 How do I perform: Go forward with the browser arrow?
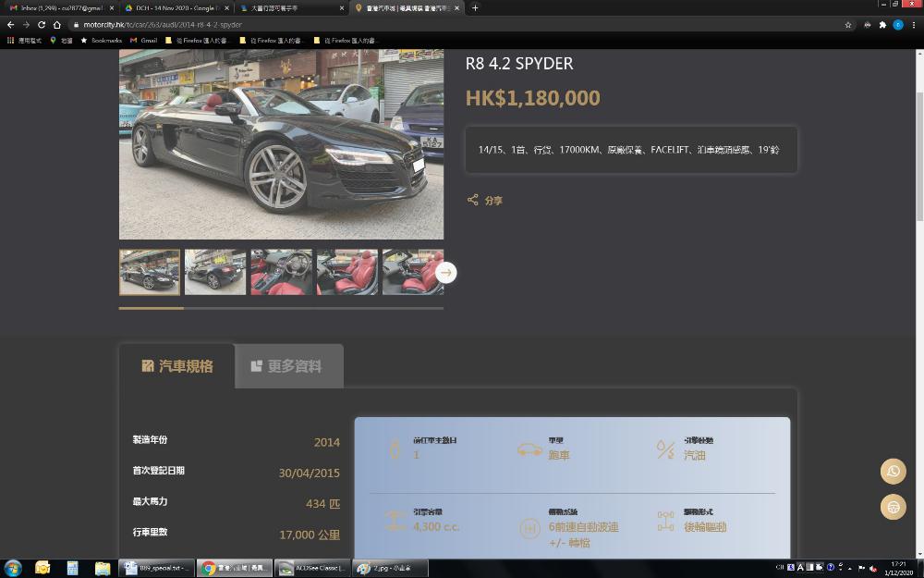coord(26,25)
